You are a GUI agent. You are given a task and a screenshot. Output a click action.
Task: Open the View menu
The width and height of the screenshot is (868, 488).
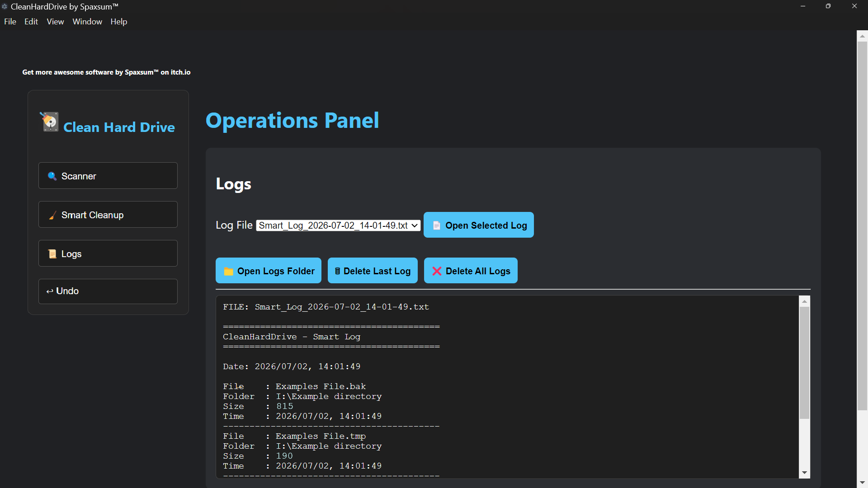click(55, 22)
